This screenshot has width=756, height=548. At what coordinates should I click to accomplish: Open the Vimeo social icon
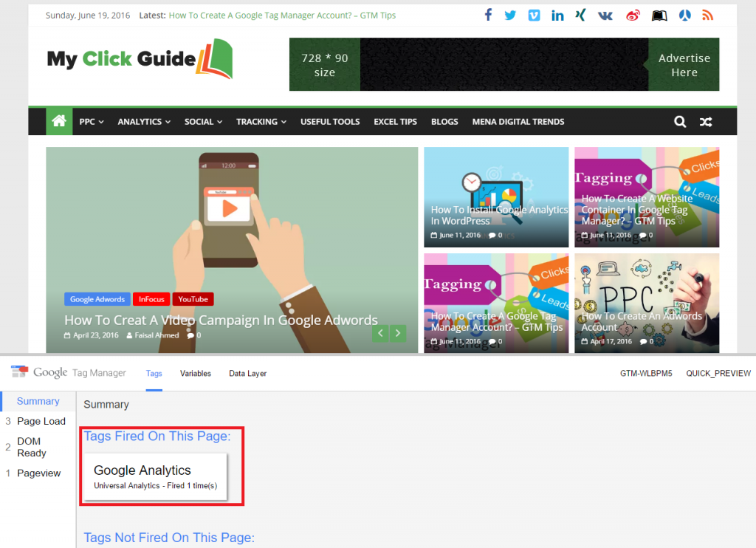tap(534, 16)
